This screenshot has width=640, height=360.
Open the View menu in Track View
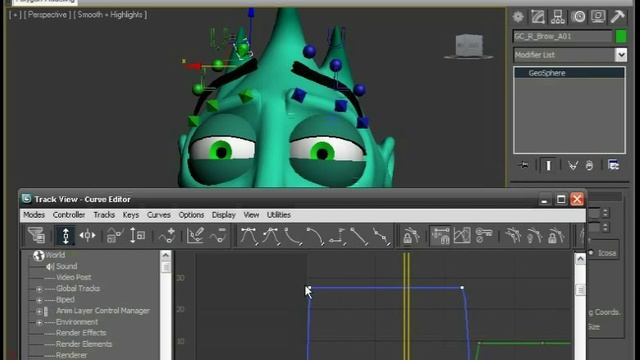tap(251, 215)
